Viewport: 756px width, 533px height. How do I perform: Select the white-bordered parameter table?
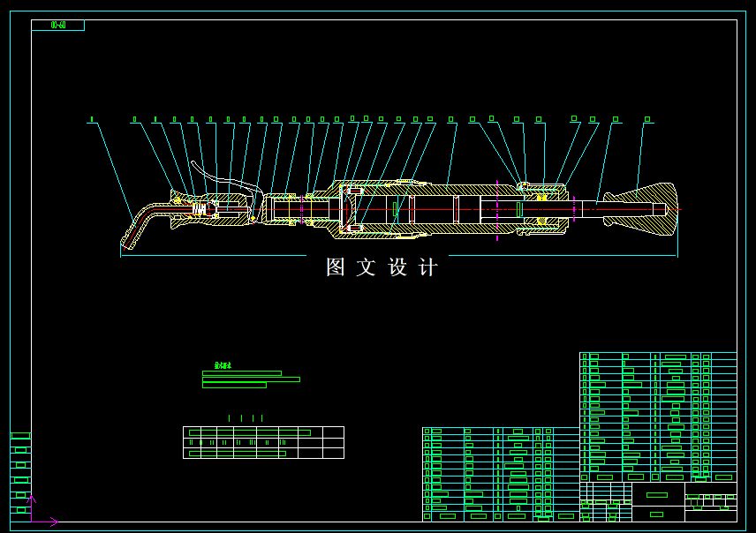tap(264, 442)
